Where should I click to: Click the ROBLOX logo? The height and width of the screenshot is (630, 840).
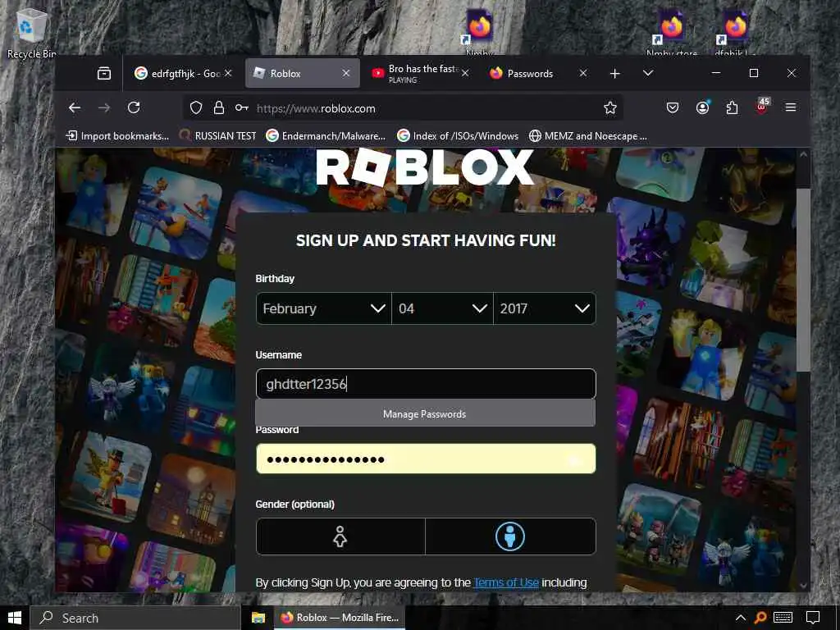click(x=425, y=167)
